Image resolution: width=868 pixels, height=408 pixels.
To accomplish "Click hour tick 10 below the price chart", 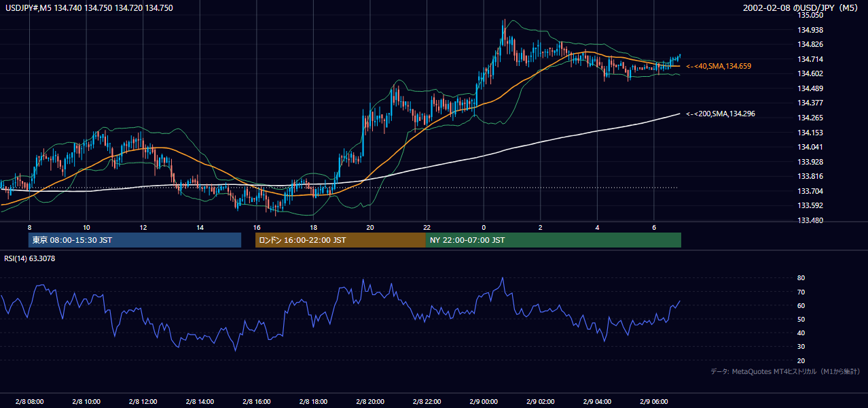I will (86, 227).
